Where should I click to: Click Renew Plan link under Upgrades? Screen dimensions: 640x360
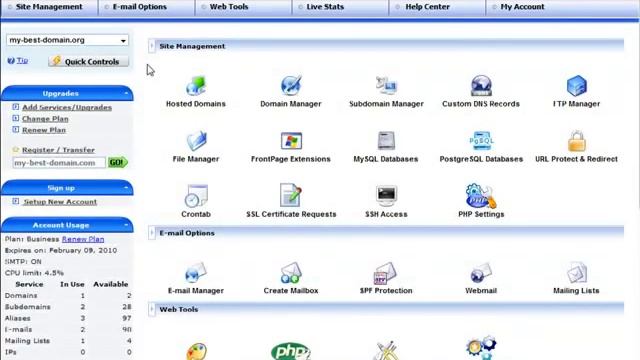click(x=44, y=130)
